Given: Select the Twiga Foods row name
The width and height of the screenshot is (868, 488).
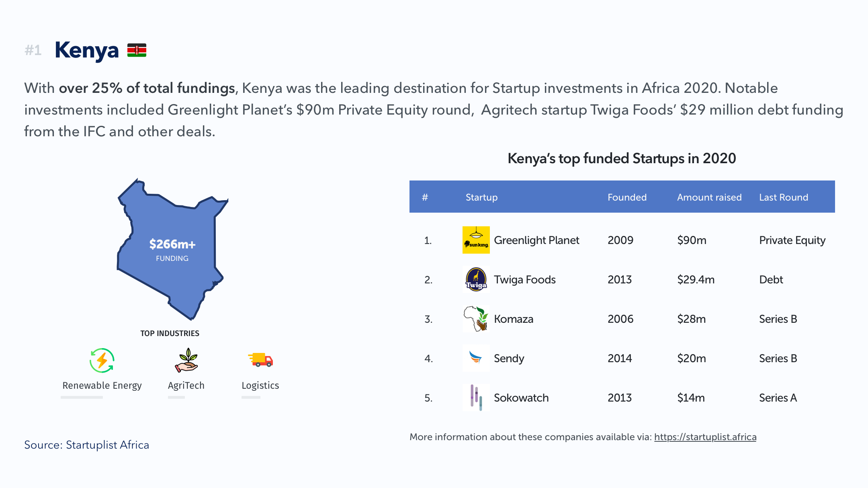Looking at the screenshot, I should click(525, 280).
